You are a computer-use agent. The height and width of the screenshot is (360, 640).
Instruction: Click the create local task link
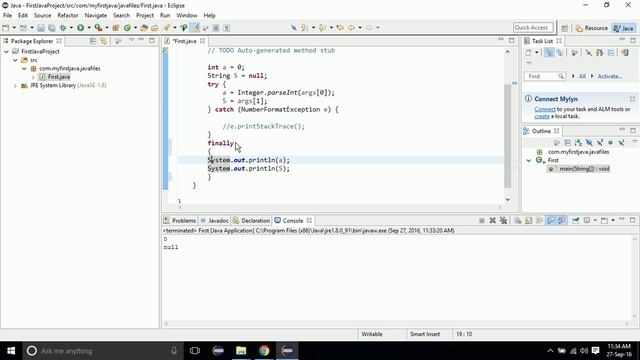pos(542,116)
